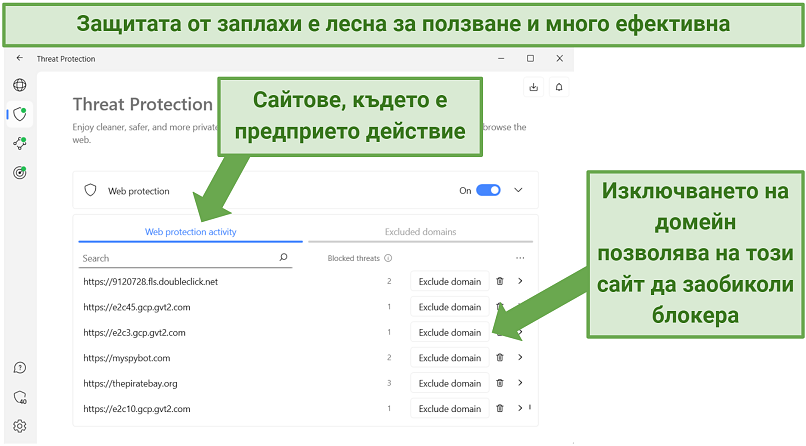
Task: Exclude domain for 9120728.fls.doubleclick.net
Action: point(450,282)
